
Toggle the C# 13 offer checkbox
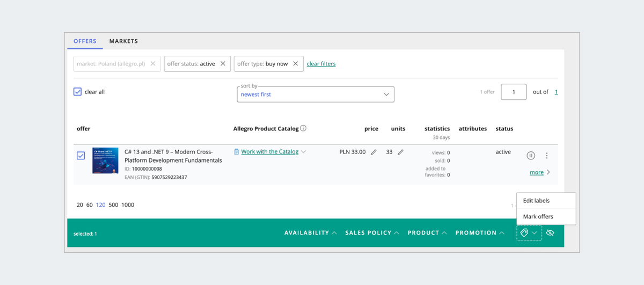(x=80, y=156)
